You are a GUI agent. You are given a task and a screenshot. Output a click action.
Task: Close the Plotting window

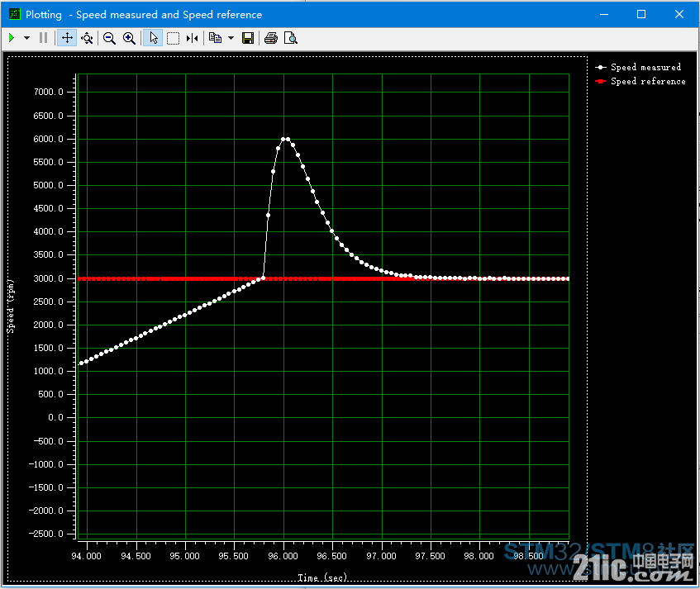click(679, 14)
